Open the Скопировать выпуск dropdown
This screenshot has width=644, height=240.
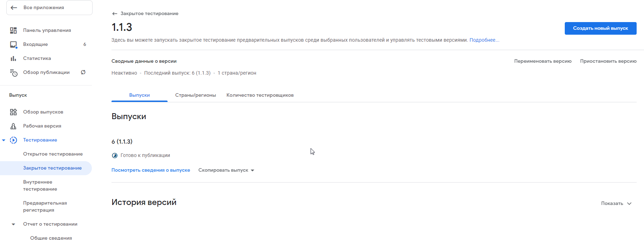point(226,170)
